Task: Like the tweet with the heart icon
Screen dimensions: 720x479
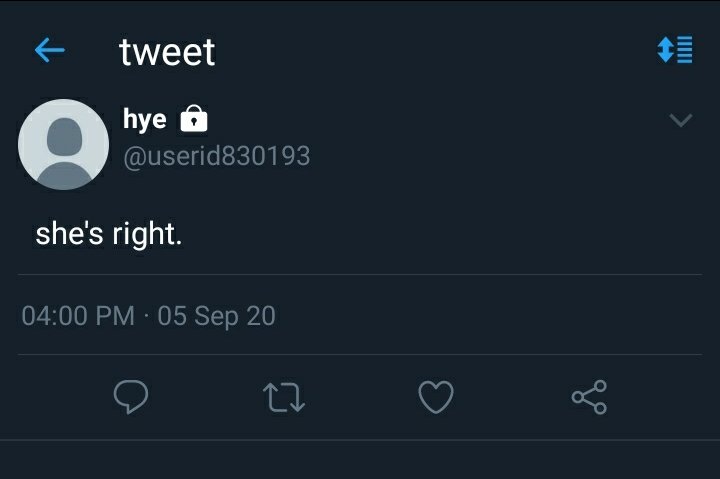Action: [x=436, y=397]
